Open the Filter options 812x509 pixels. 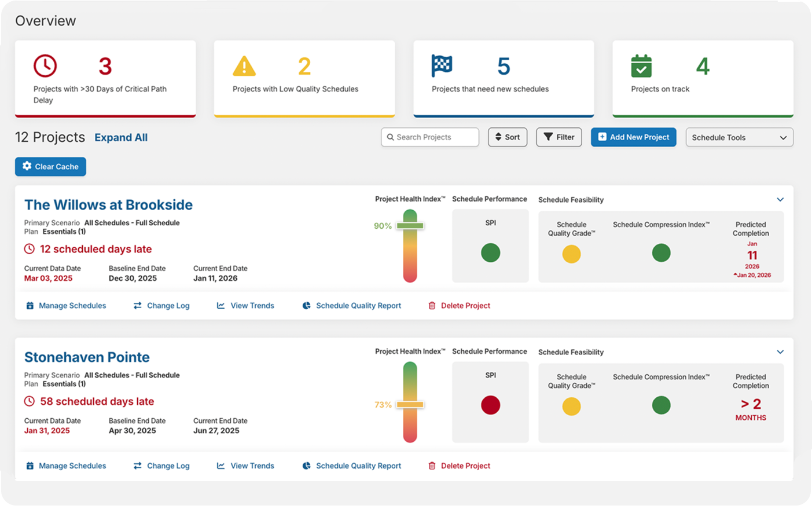[x=559, y=137]
